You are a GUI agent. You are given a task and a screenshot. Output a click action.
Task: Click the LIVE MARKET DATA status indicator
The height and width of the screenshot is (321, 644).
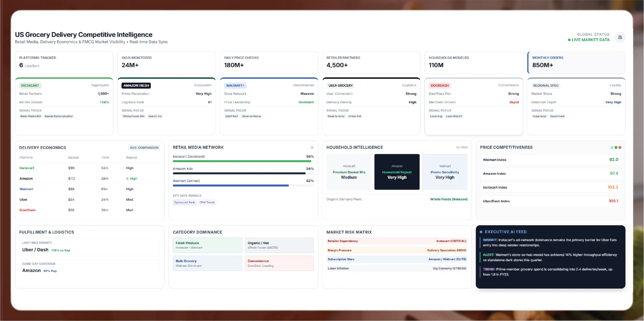[x=589, y=40]
